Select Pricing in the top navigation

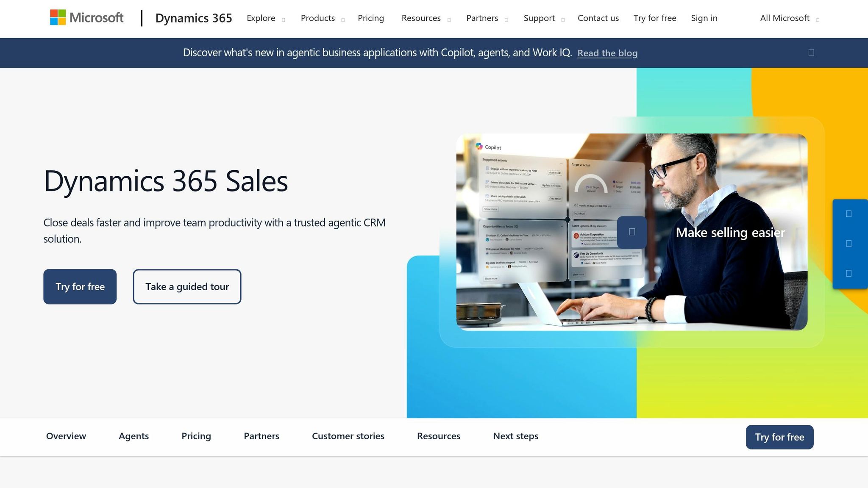pos(371,18)
